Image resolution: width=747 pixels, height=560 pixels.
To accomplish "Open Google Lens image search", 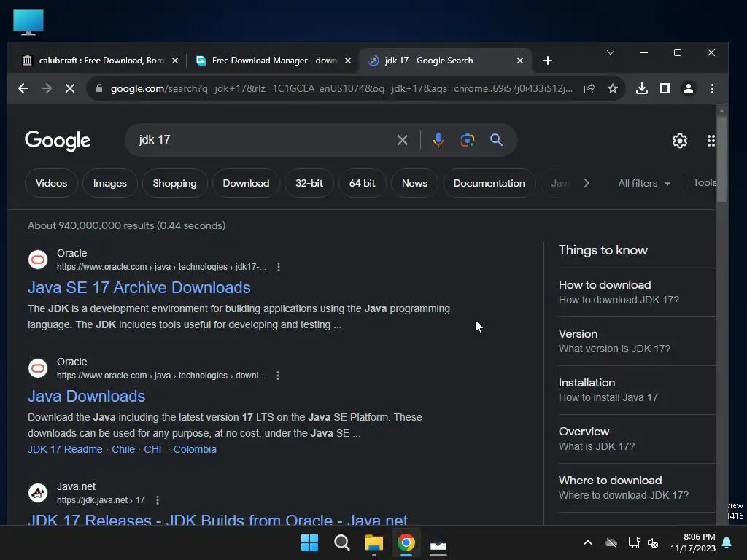I will click(468, 140).
